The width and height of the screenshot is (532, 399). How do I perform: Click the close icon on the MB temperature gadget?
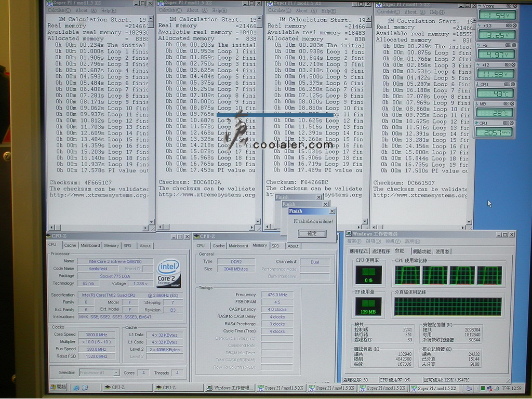[512, 103]
